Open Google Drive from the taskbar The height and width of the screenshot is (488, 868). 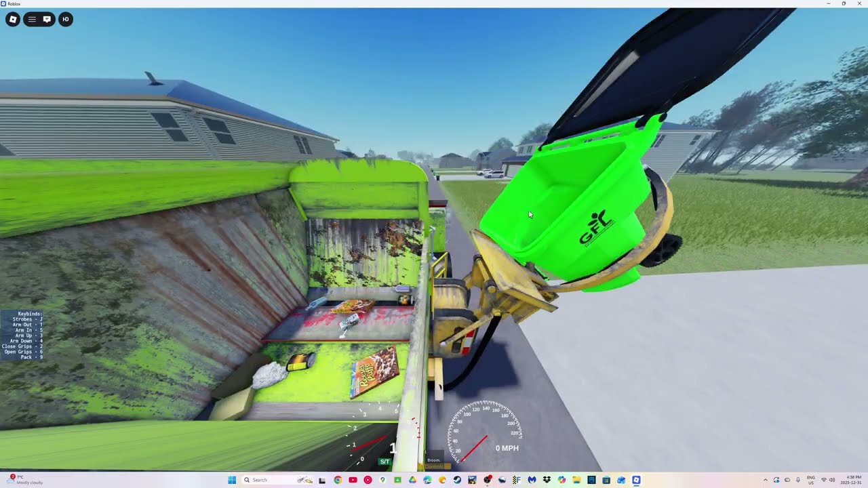[x=412, y=480]
